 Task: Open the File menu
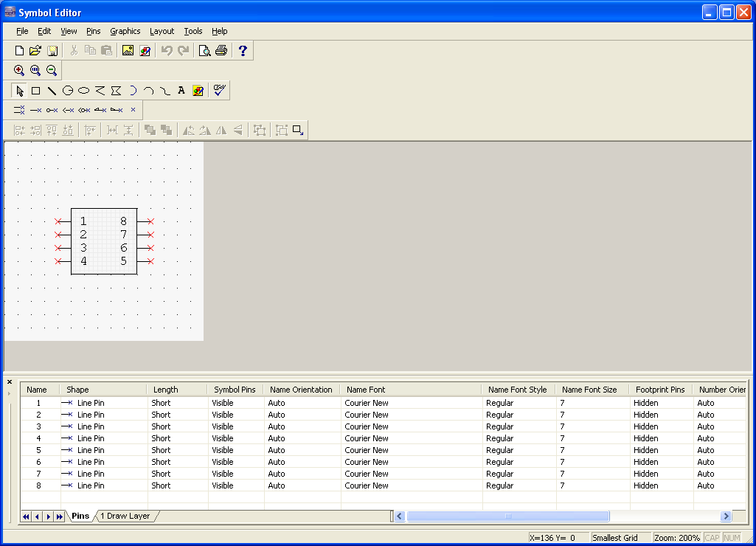[x=22, y=31]
